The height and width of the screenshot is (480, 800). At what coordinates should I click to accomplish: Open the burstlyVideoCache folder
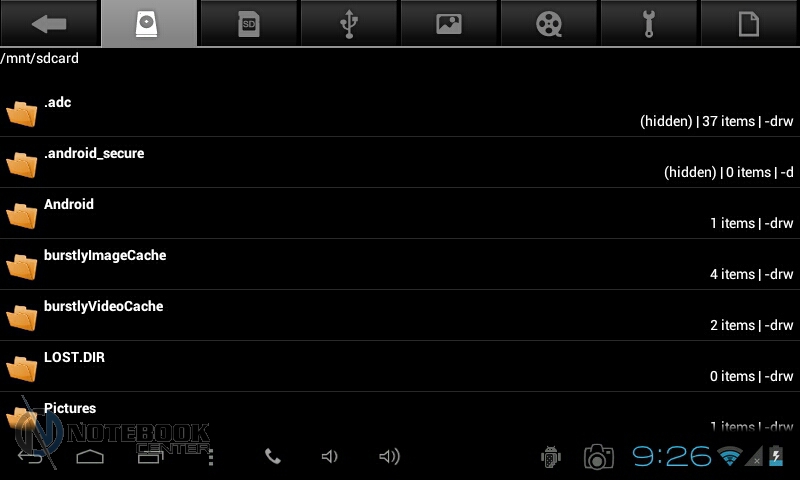(x=400, y=316)
